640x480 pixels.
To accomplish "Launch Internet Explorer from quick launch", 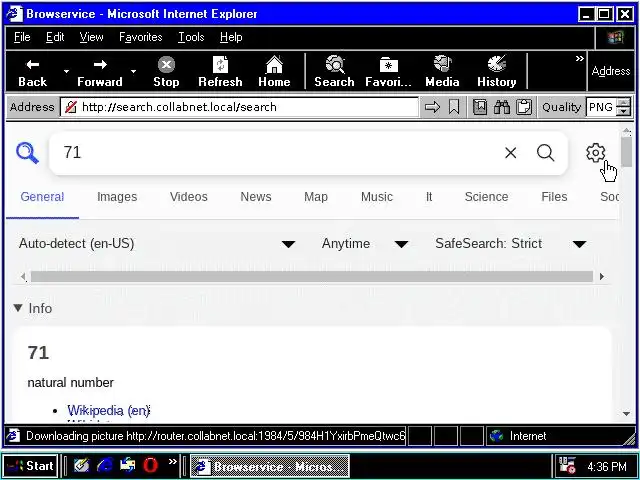I will (x=104, y=466).
